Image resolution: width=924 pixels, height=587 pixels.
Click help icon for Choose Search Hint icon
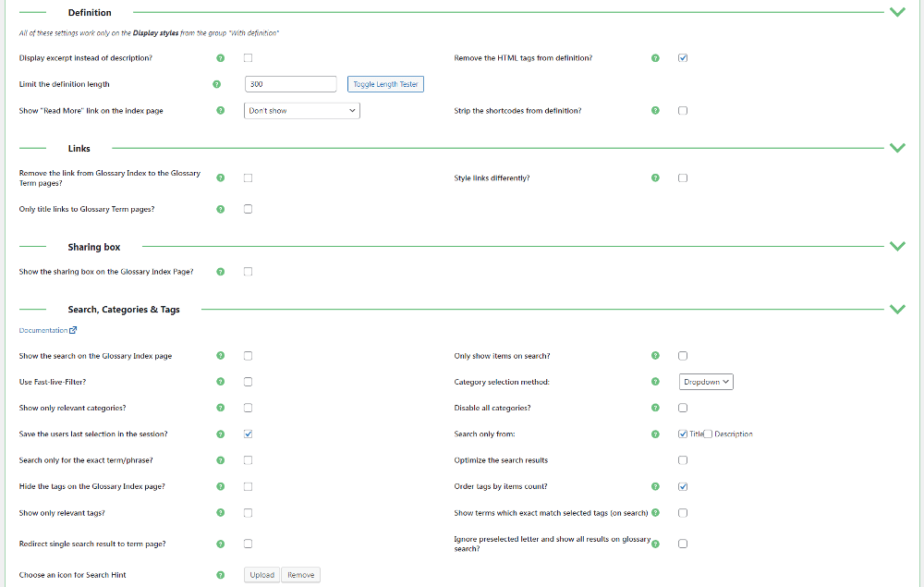pos(220,575)
